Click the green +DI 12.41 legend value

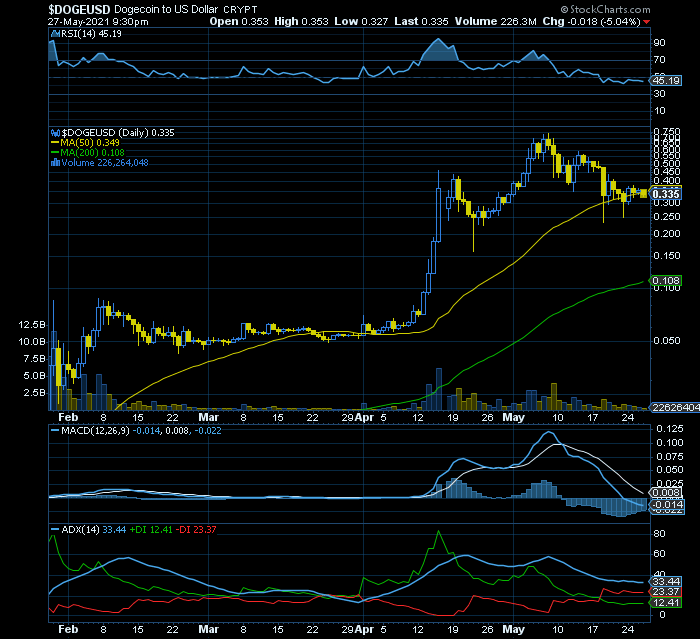coord(151,530)
